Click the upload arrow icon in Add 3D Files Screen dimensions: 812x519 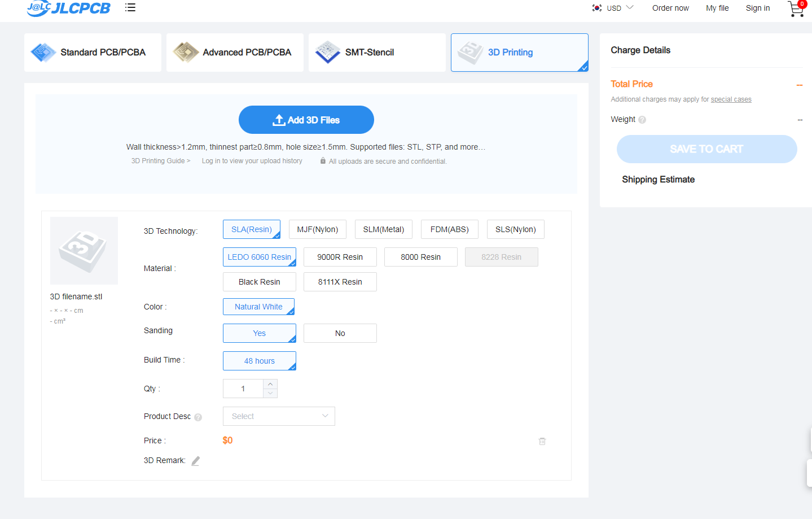(x=279, y=120)
